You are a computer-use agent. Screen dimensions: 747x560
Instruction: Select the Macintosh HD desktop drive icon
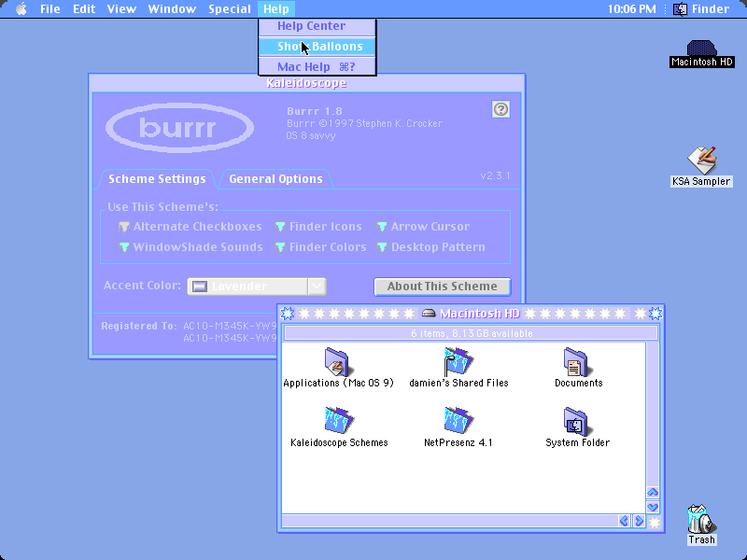701,49
